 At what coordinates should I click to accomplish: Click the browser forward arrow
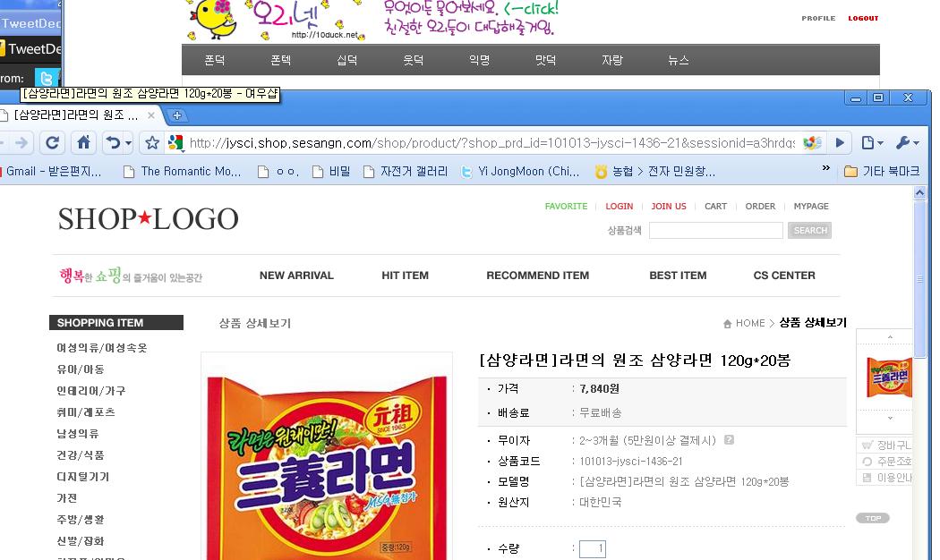[21, 142]
